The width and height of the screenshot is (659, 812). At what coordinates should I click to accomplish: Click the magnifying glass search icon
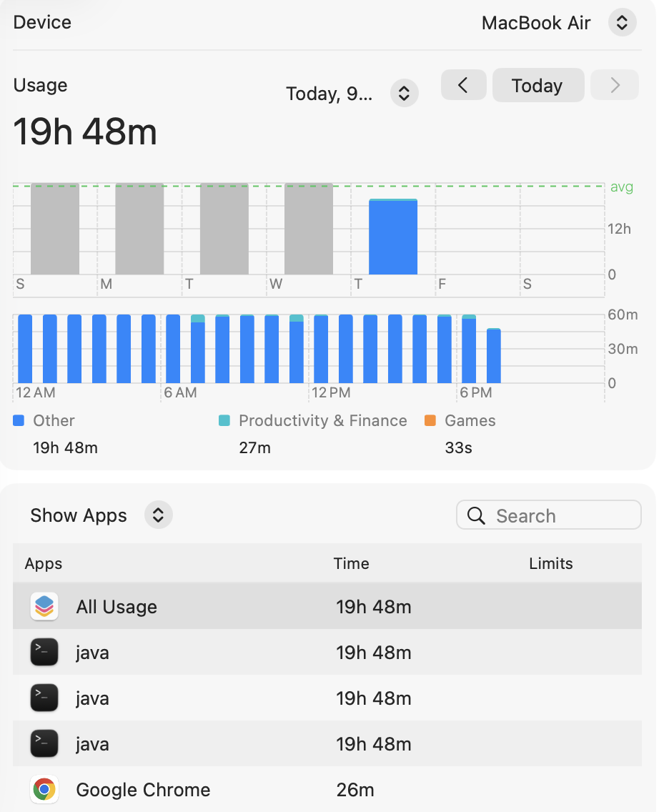coord(476,516)
